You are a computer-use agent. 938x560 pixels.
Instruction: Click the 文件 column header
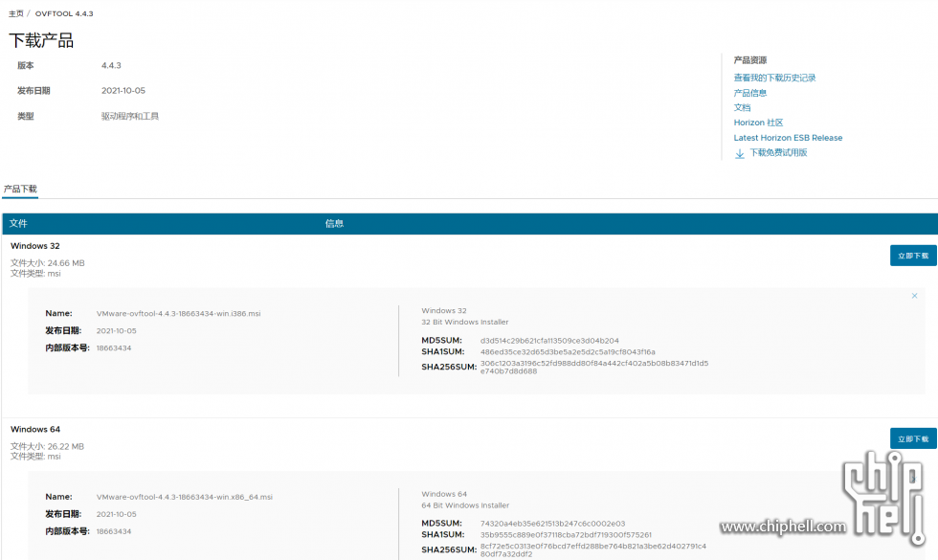18,223
